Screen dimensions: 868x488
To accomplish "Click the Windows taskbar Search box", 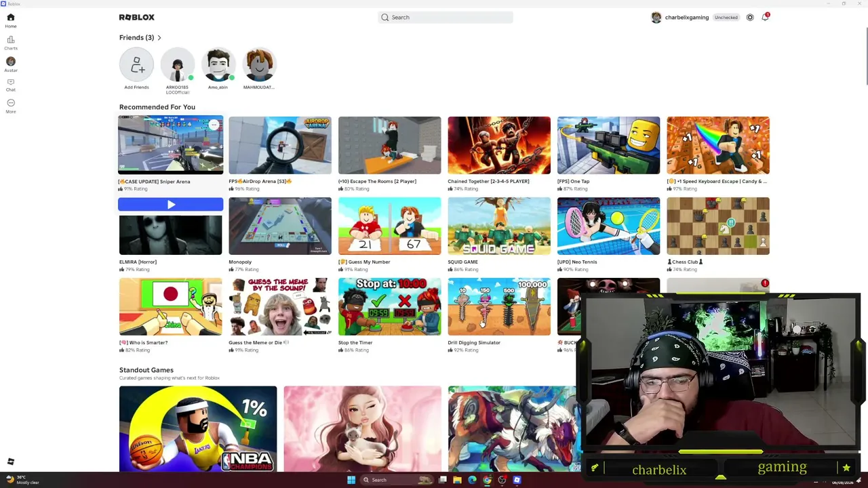I will pyautogui.click(x=395, y=480).
